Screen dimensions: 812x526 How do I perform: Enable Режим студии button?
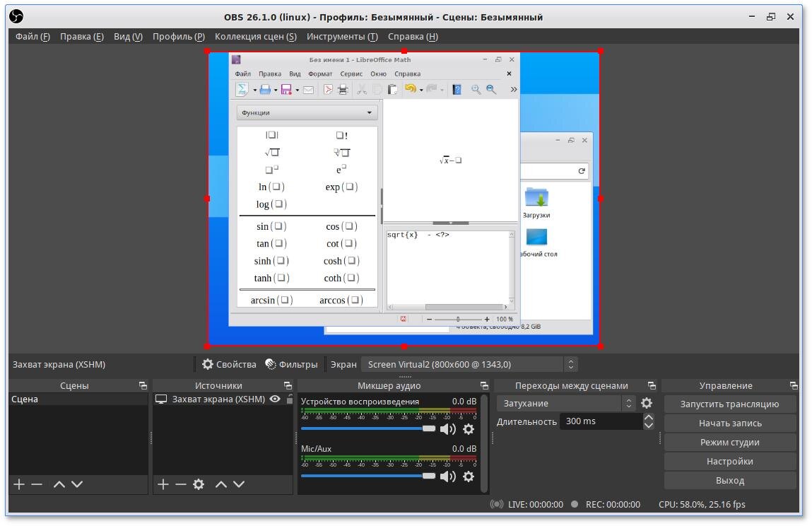(729, 442)
